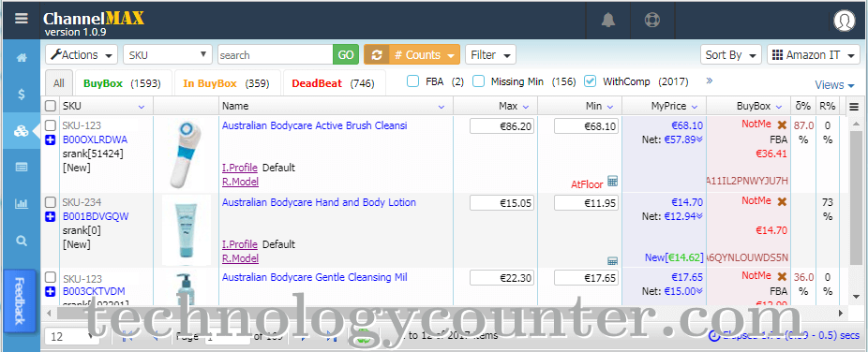
Task: Click the search text field
Action: pos(276,54)
